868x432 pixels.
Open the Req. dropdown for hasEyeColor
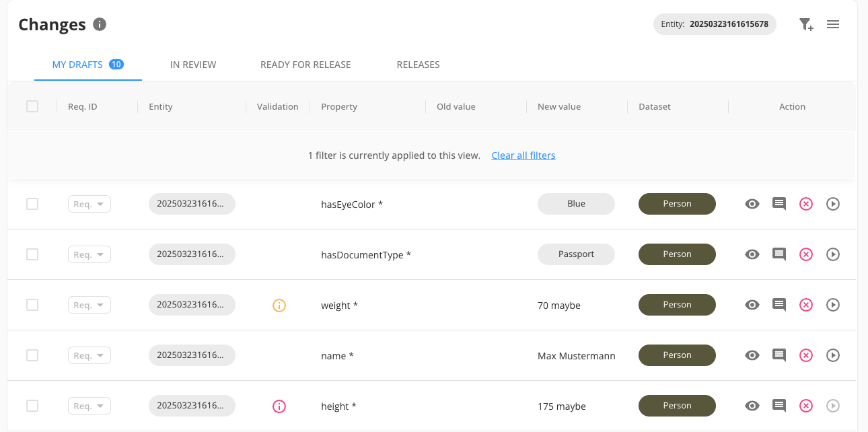89,204
